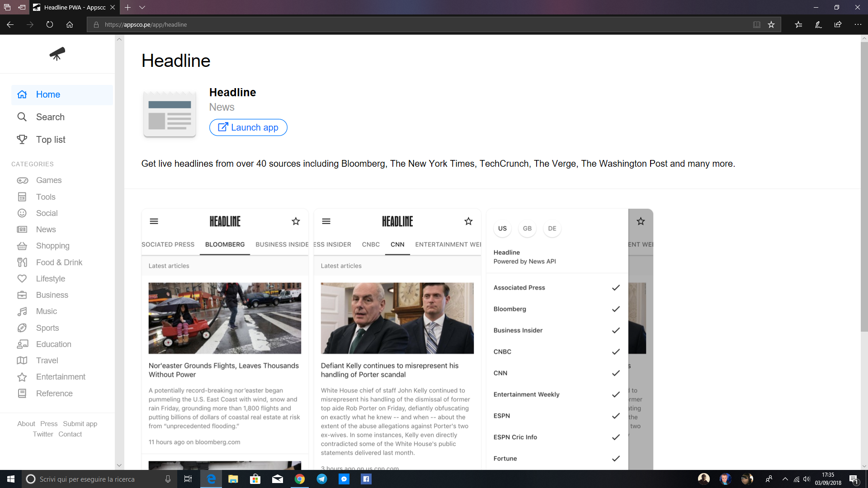The image size is (868, 488).
Task: Open the Windows Start menu
Action: point(11,479)
